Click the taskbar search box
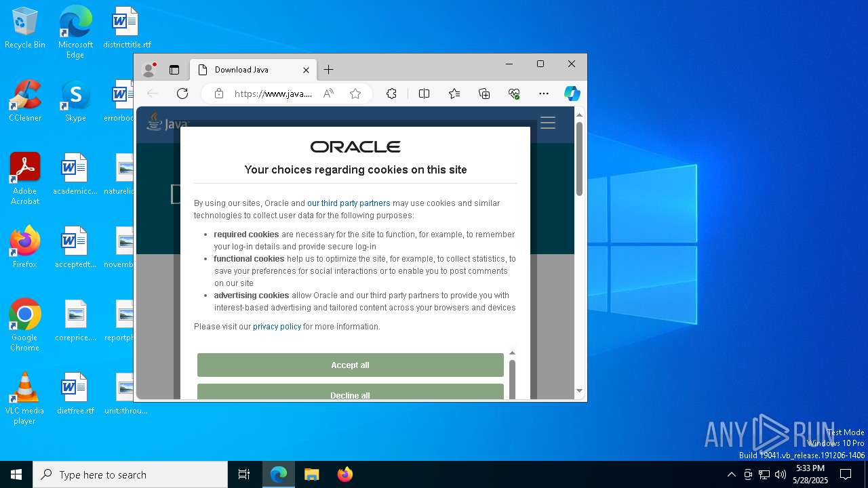The height and width of the screenshot is (488, 868). pyautogui.click(x=130, y=474)
